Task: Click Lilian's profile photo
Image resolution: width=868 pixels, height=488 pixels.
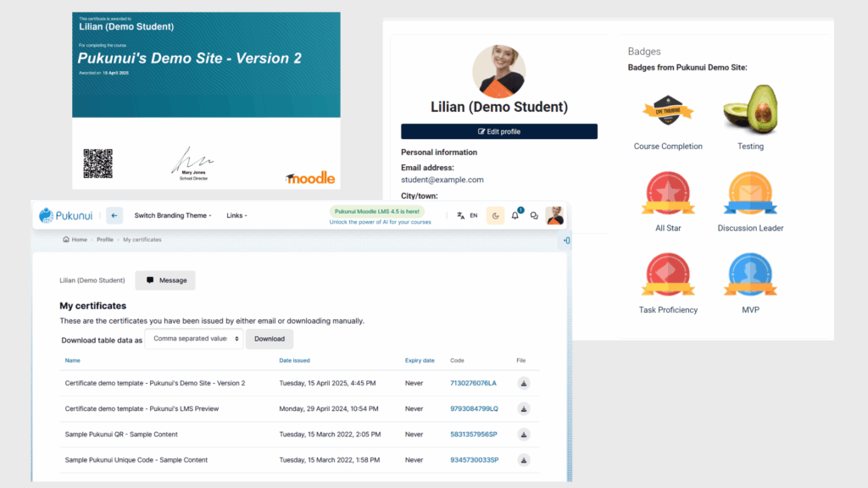Action: pos(498,71)
